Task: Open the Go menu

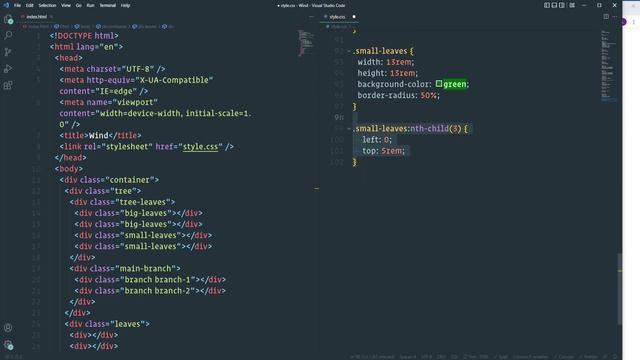Action: (78, 5)
